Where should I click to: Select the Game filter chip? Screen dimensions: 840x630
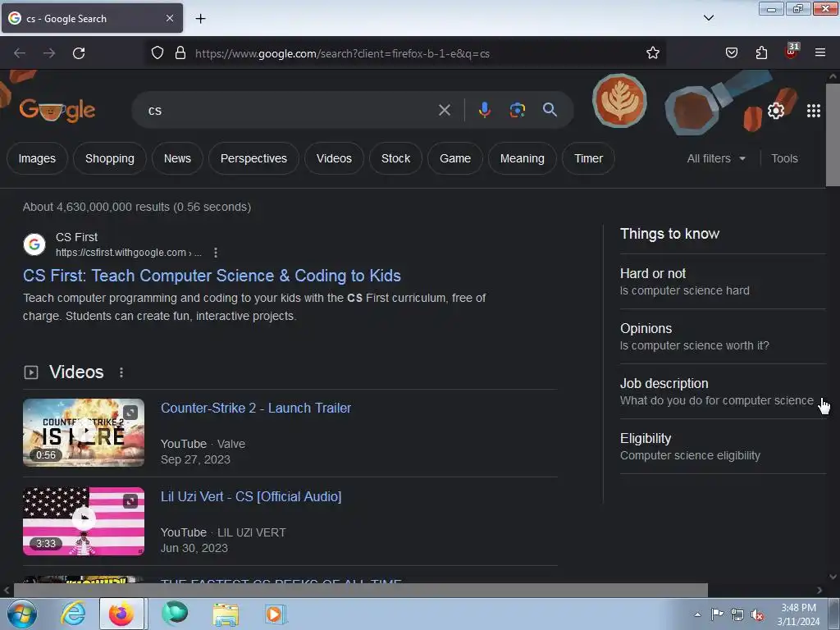tap(455, 158)
